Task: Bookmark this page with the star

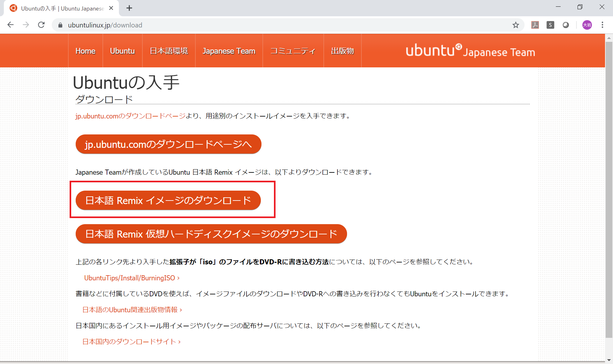Action: (x=516, y=25)
